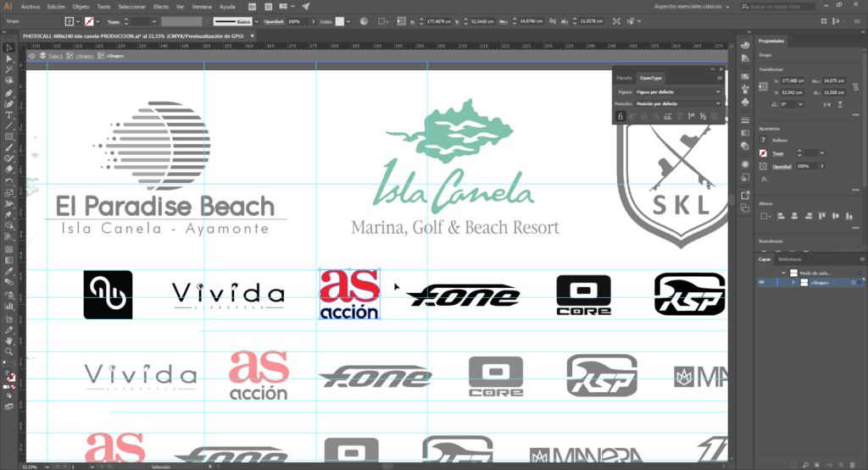
Task: Select the Lasso tool
Action: tap(8, 80)
